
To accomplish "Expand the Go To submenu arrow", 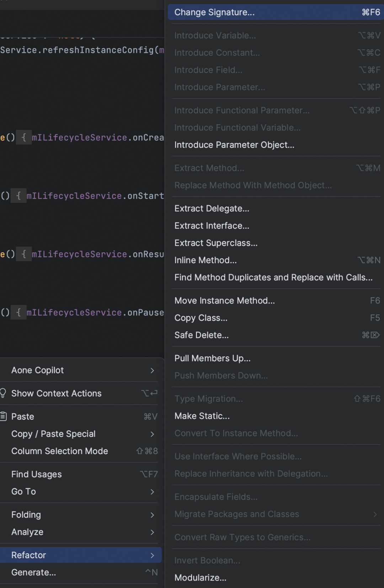I will pos(152,492).
